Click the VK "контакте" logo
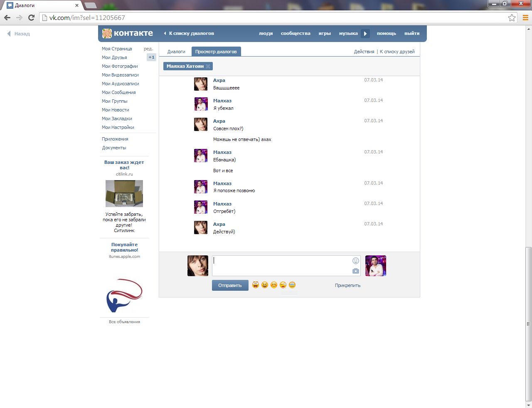This screenshot has width=532, height=408. [128, 33]
